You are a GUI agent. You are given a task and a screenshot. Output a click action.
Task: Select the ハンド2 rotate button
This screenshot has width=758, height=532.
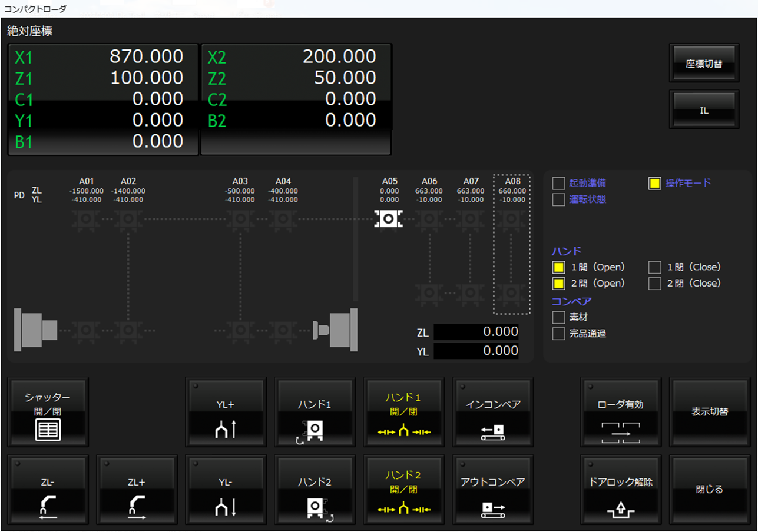point(315,490)
